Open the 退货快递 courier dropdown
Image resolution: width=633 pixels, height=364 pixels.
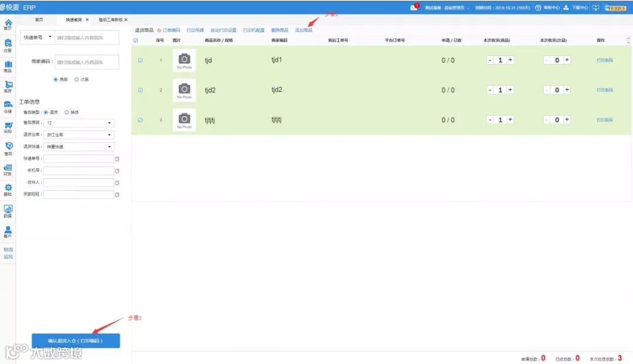[79, 147]
